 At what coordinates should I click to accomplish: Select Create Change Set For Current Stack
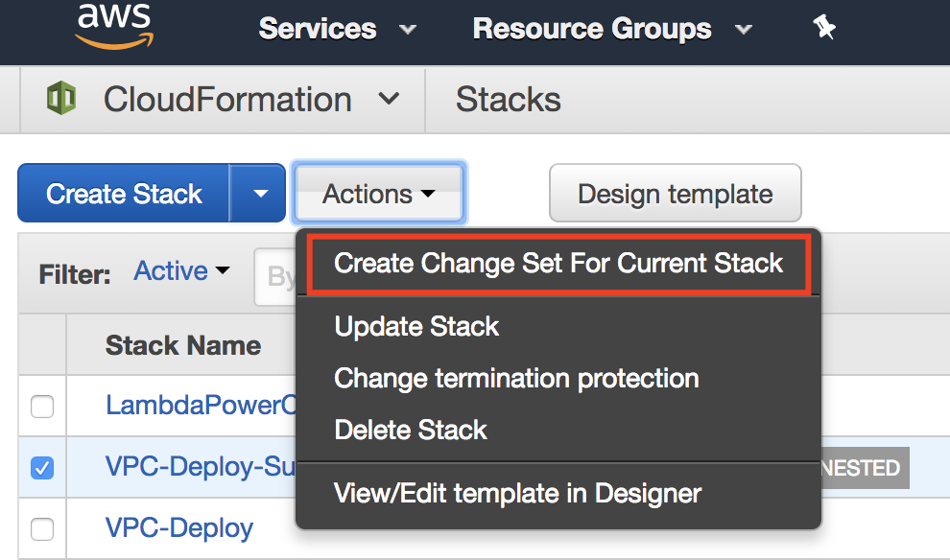click(558, 264)
